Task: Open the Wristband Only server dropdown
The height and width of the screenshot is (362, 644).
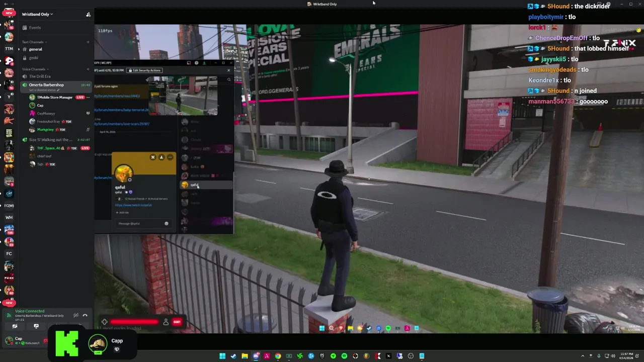Action: [x=37, y=14]
